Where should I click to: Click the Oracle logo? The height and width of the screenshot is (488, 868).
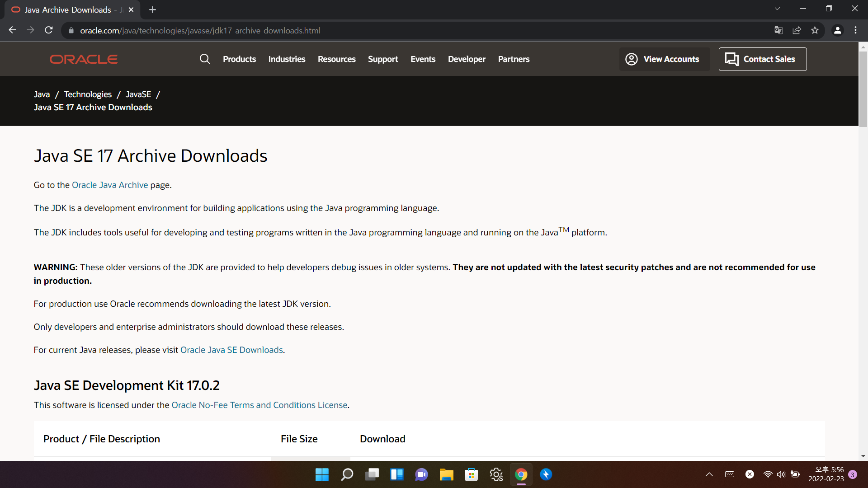point(84,59)
